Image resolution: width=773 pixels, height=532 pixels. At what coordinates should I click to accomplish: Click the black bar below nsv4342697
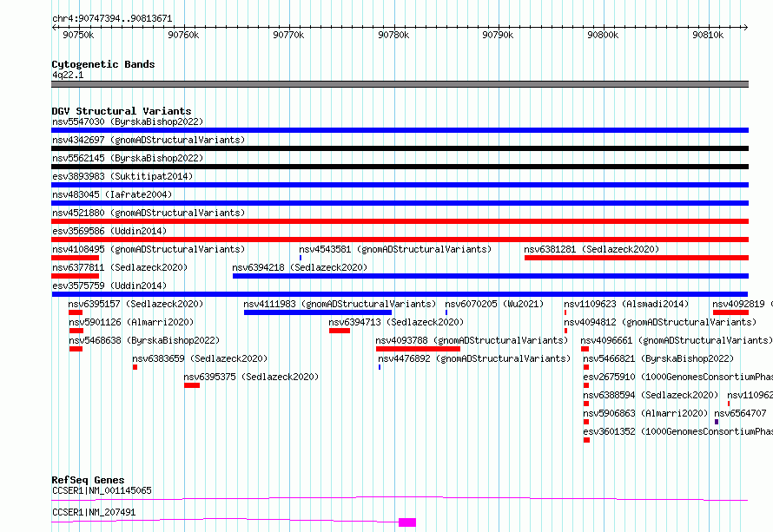(x=400, y=148)
